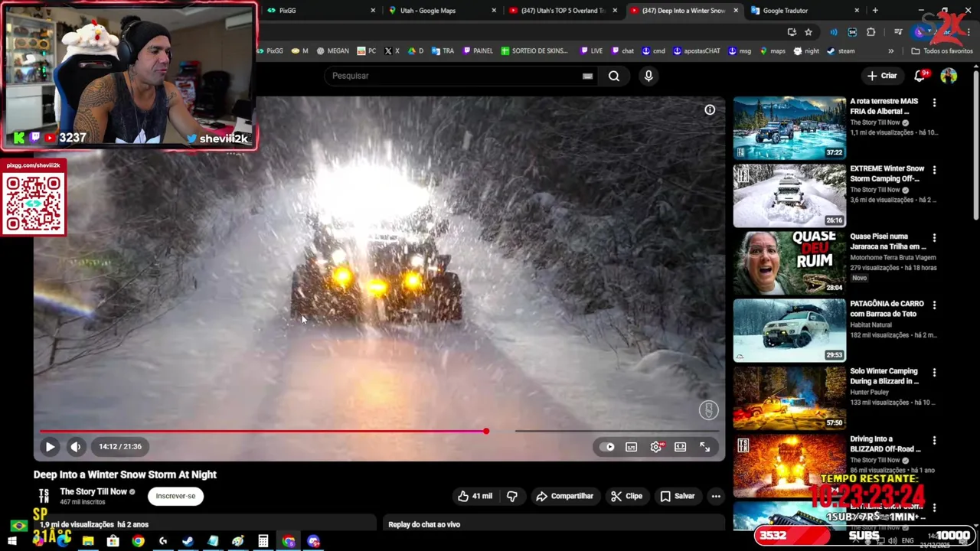Click the Salvar button
The image size is (980, 551).
coord(678,496)
